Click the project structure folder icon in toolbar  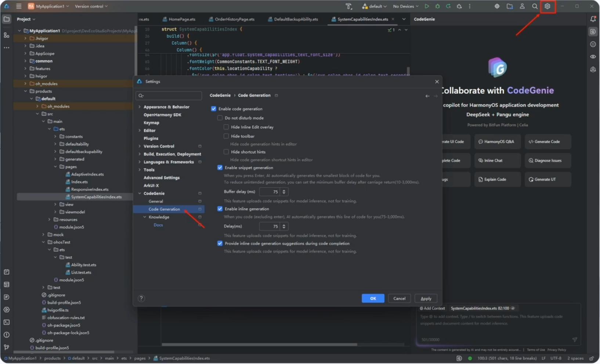[x=509, y=6]
